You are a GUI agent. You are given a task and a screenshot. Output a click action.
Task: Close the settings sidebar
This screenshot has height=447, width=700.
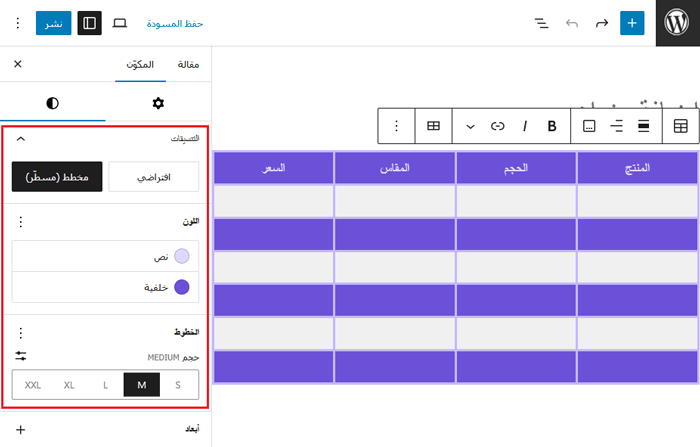[x=17, y=64]
